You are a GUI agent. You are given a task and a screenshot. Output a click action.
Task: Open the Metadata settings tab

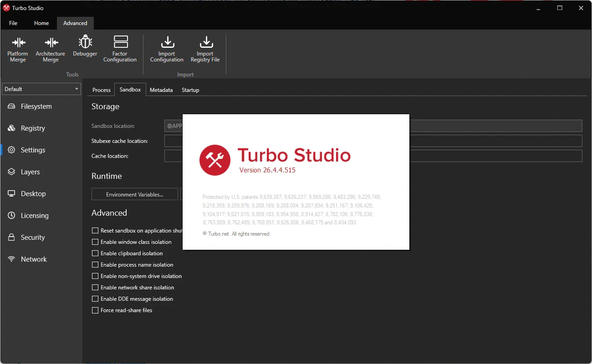(161, 90)
